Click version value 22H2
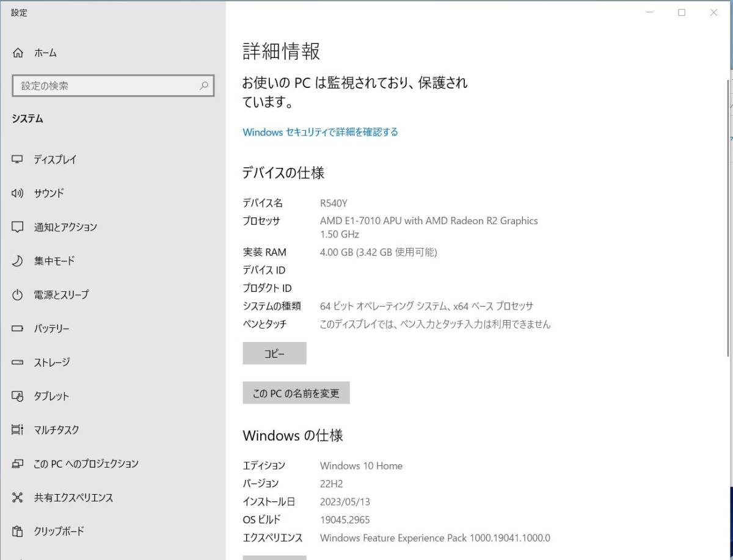The height and width of the screenshot is (560, 733). (332, 484)
